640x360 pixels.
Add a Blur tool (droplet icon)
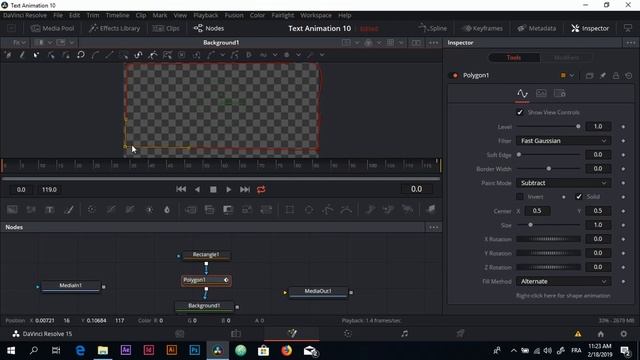pos(167,209)
